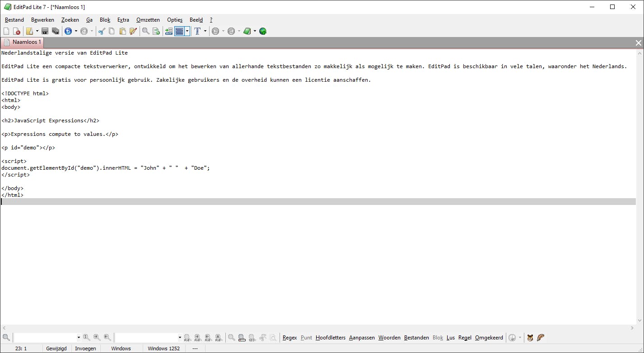Expand the undo history dropdown arrow

point(76,31)
